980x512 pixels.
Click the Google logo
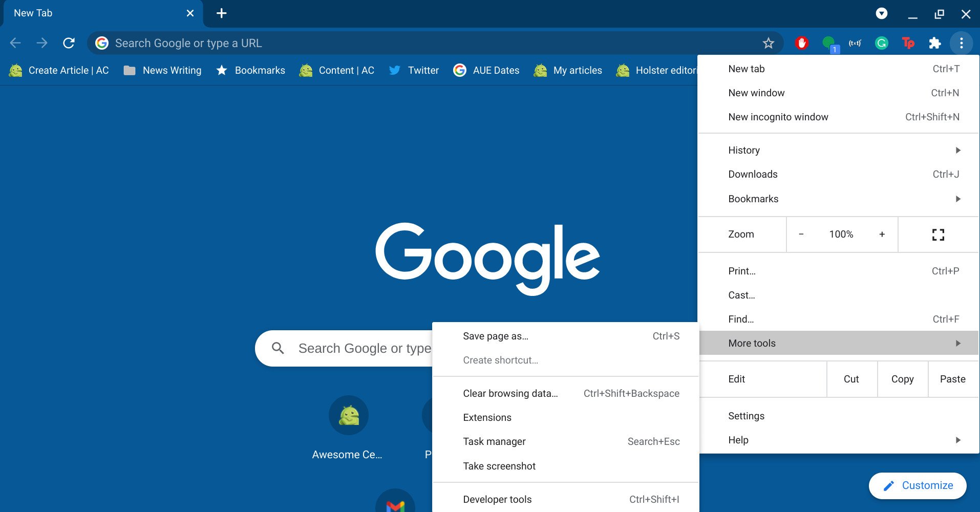click(x=487, y=259)
